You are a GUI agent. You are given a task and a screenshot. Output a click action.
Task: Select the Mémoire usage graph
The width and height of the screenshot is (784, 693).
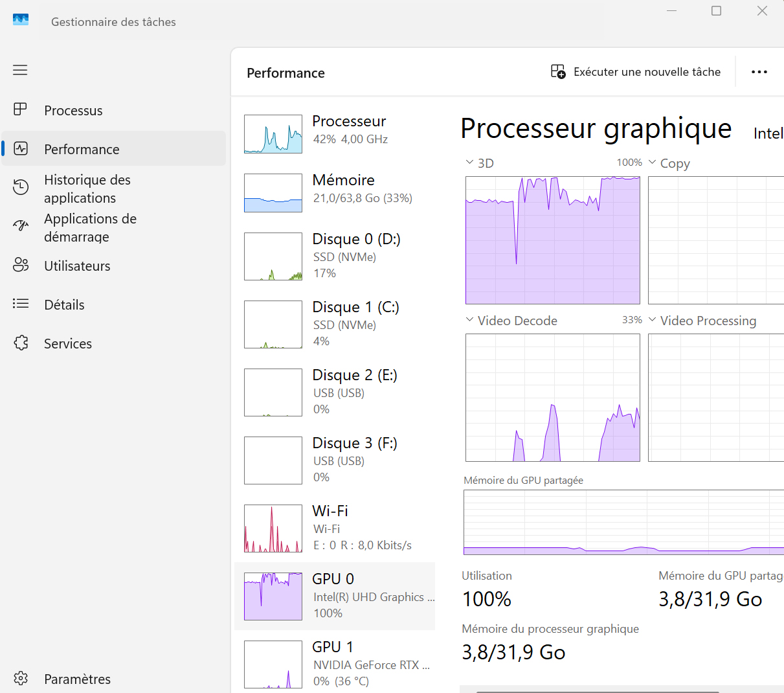click(273, 192)
